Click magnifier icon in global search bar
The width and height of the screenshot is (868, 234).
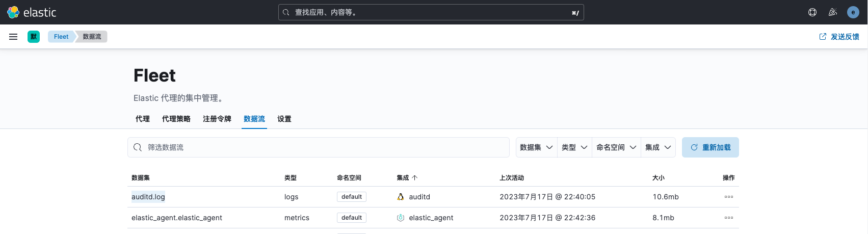(x=286, y=12)
